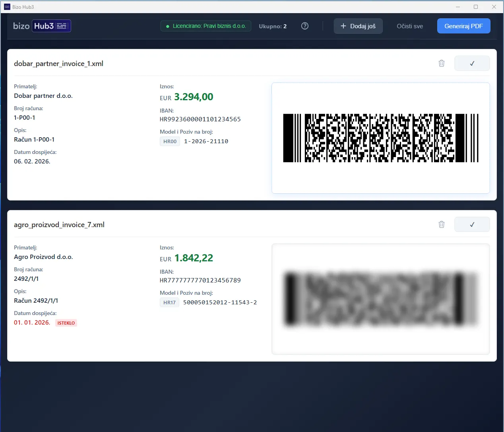Screen dimensions: 504x432
Task: Click the blurred barcode on the Agro invoice
Action: click(x=380, y=299)
